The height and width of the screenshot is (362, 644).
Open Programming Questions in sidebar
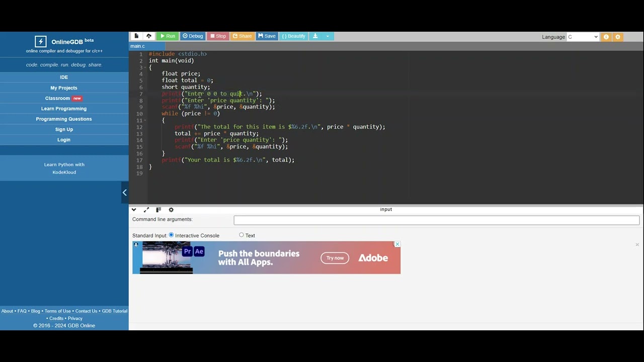[x=64, y=119]
